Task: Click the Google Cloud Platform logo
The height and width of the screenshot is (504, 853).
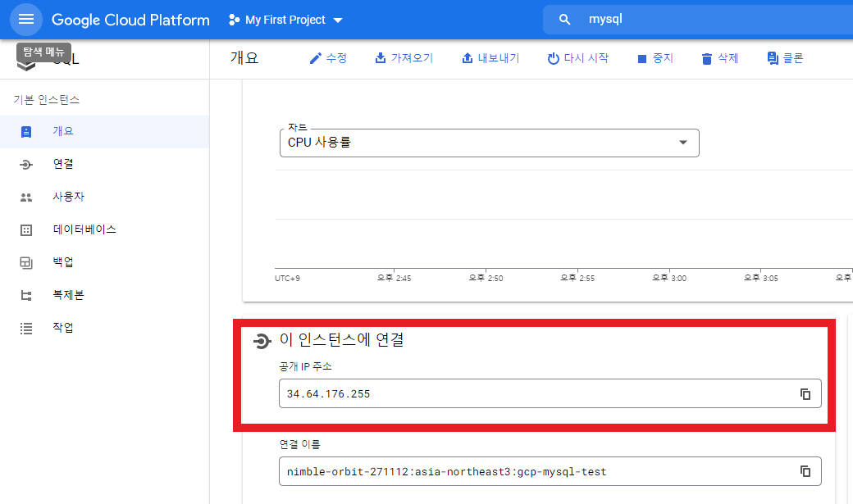Action: 130,20
